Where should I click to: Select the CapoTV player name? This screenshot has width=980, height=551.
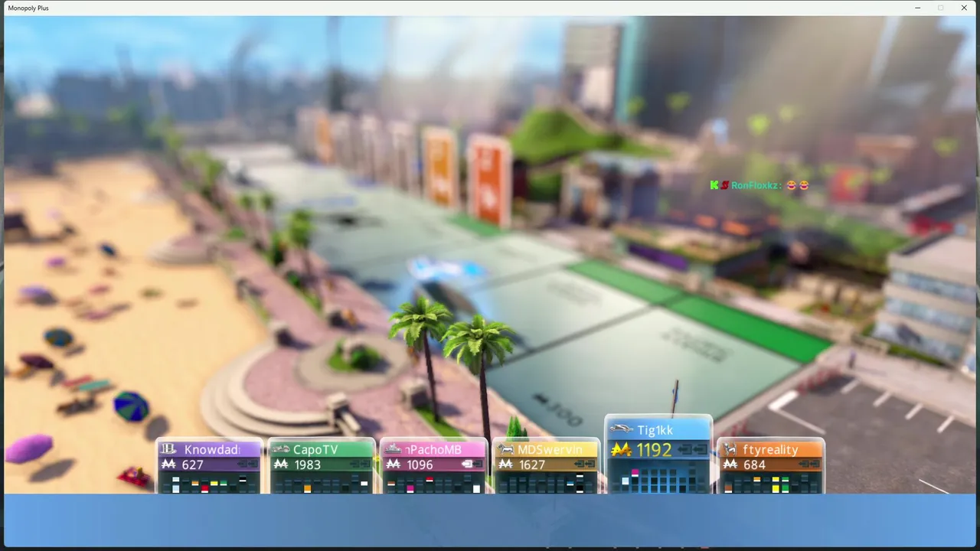316,450
